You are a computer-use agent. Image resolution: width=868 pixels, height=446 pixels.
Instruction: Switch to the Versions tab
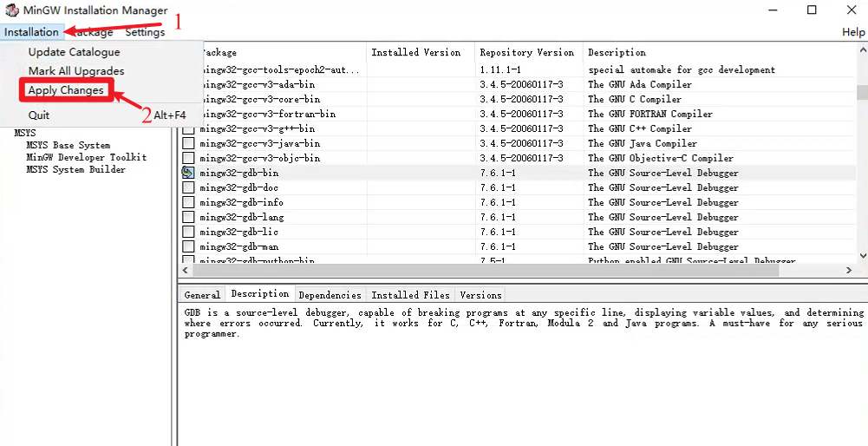(x=480, y=295)
